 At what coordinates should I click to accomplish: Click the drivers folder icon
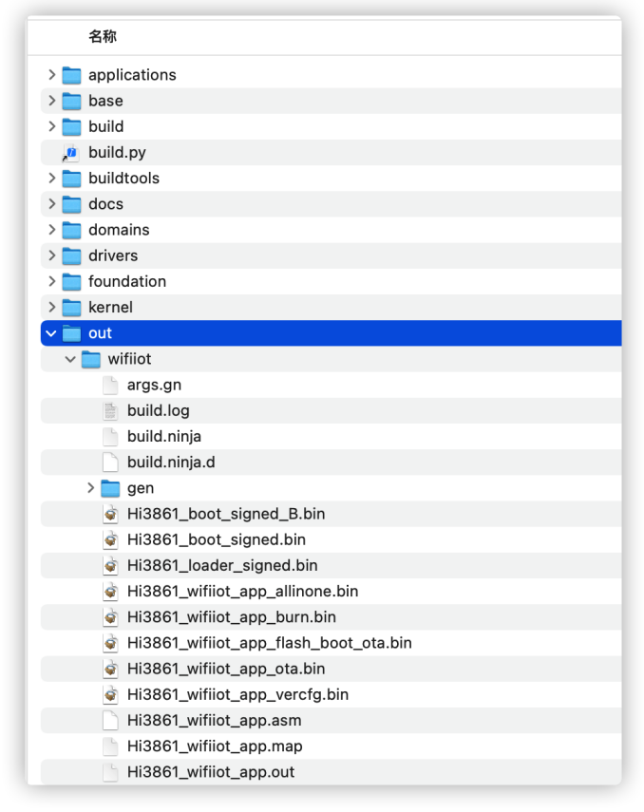[x=71, y=255]
